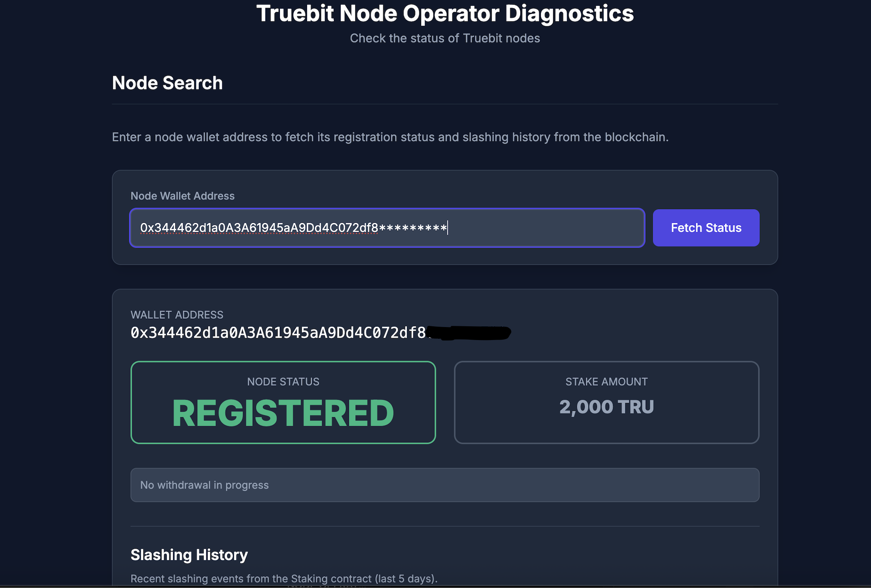Click the green REGISTERED status text
Image resolution: width=871 pixels, height=588 pixels.
click(283, 413)
